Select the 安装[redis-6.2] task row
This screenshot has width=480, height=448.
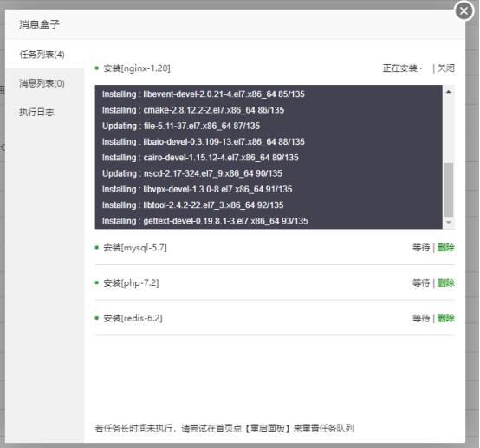click(275, 319)
